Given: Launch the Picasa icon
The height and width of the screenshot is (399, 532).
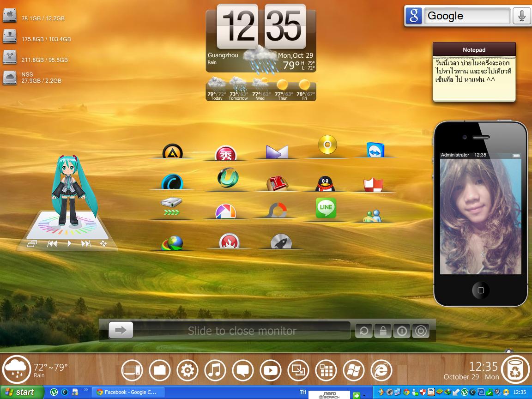Looking at the screenshot, I should 226,211.
